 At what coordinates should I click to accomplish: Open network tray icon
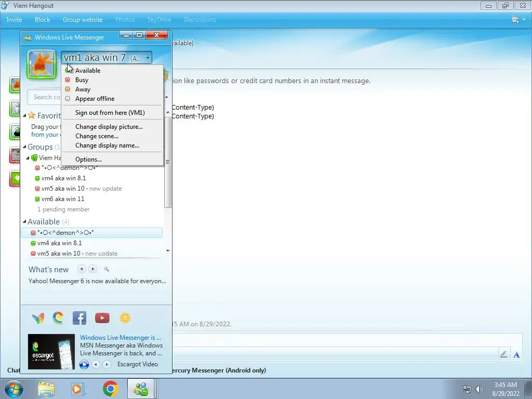pyautogui.click(x=467, y=389)
